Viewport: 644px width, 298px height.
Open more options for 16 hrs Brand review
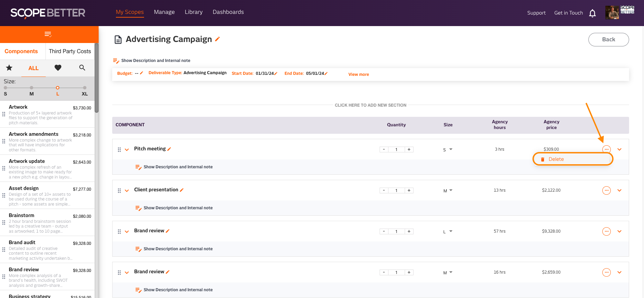(606, 272)
